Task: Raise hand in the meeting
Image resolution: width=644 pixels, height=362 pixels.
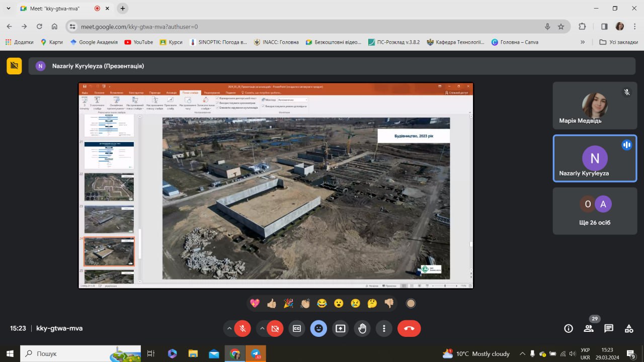Action: coord(362,328)
